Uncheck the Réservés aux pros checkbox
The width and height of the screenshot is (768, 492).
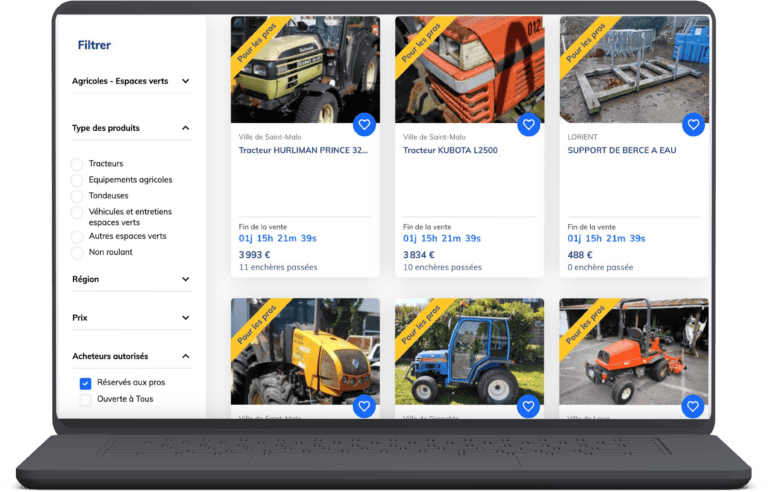(85, 383)
